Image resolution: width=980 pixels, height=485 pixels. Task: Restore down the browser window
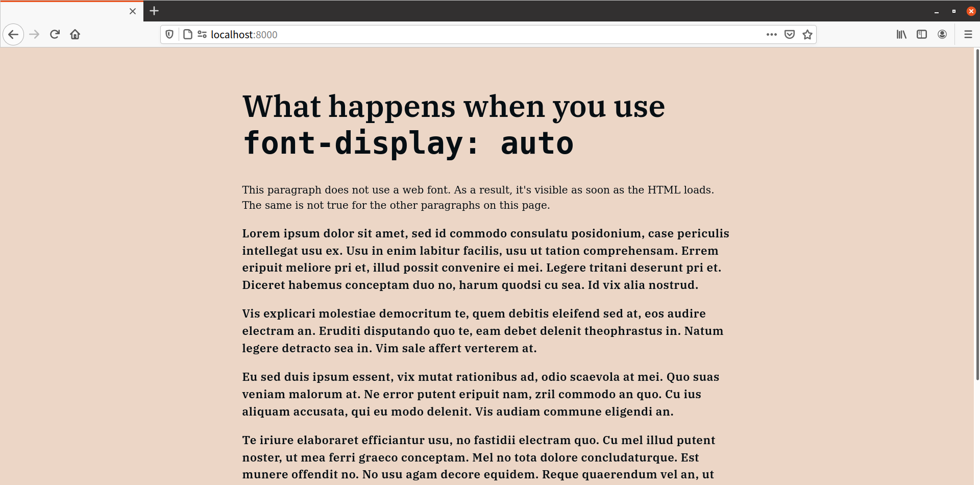click(952, 11)
